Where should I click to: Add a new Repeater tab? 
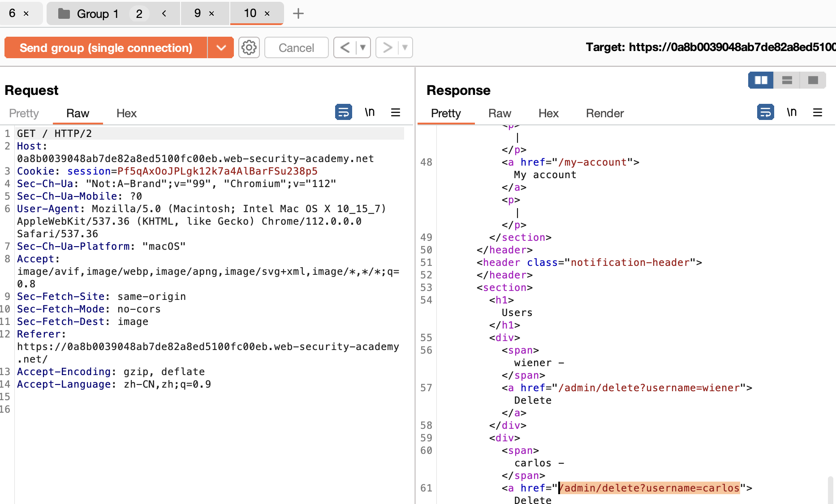298,13
